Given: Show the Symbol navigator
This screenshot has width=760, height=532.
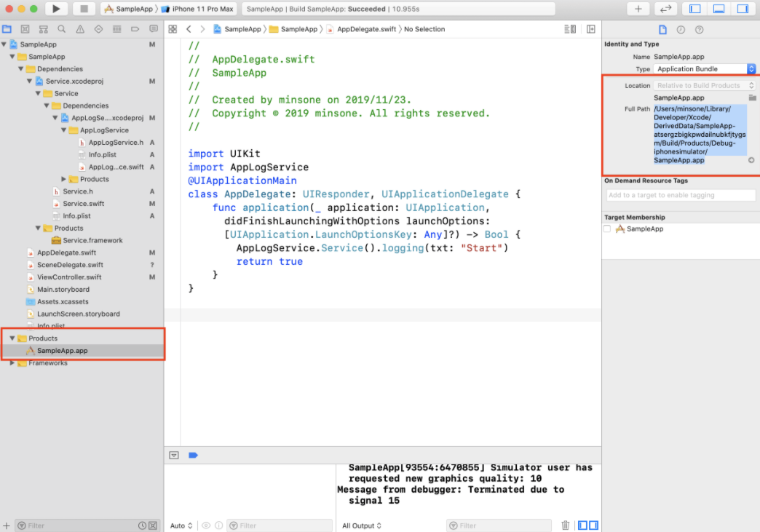Looking at the screenshot, I should [43, 29].
